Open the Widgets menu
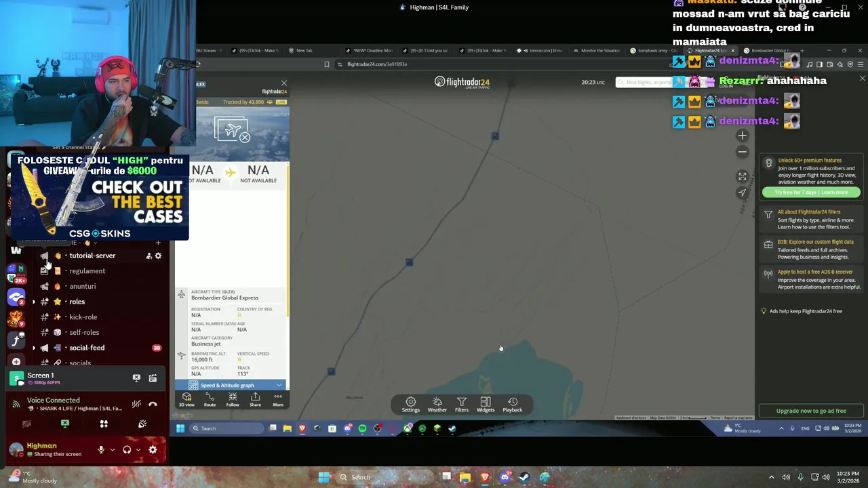The image size is (868, 488). [486, 405]
